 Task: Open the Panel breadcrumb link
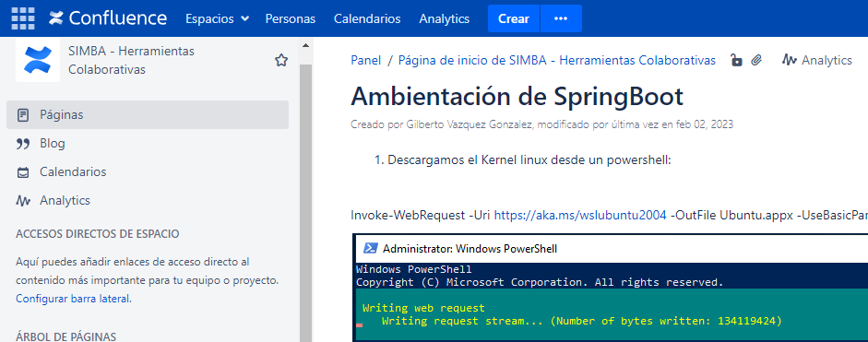tap(366, 60)
